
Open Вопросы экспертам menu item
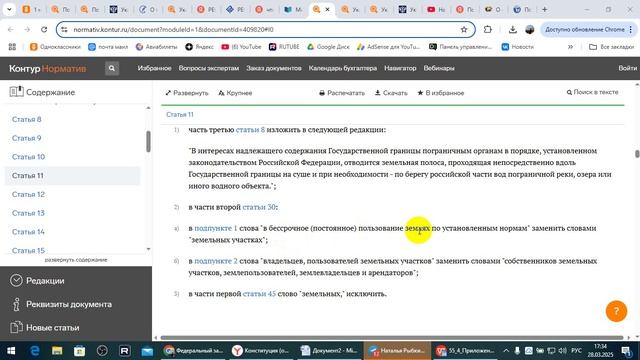pyautogui.click(x=209, y=68)
